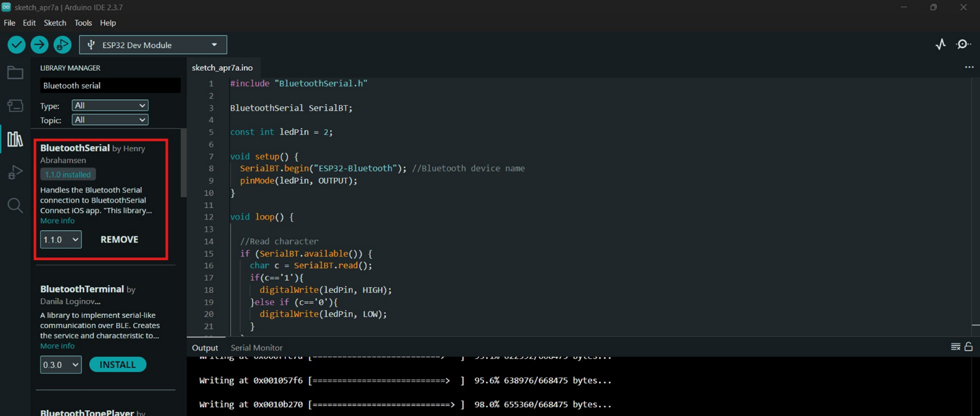Start debugging with the debug play icon
This screenshot has width=980, height=416.
tap(62, 44)
